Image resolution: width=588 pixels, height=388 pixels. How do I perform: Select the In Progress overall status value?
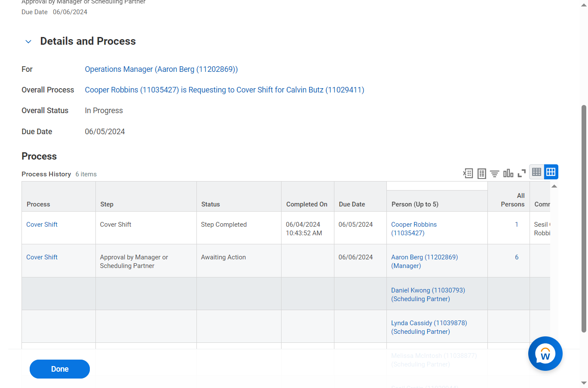(x=104, y=111)
